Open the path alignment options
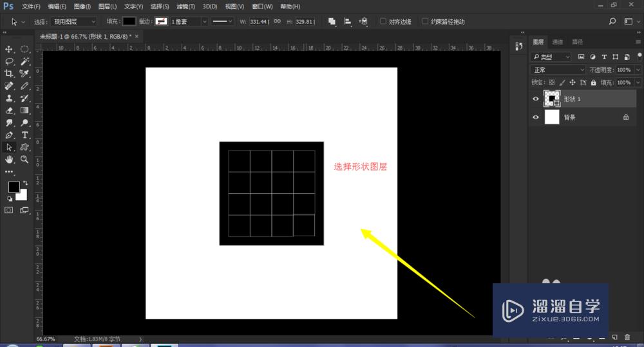The height and width of the screenshot is (347, 644). [348, 21]
